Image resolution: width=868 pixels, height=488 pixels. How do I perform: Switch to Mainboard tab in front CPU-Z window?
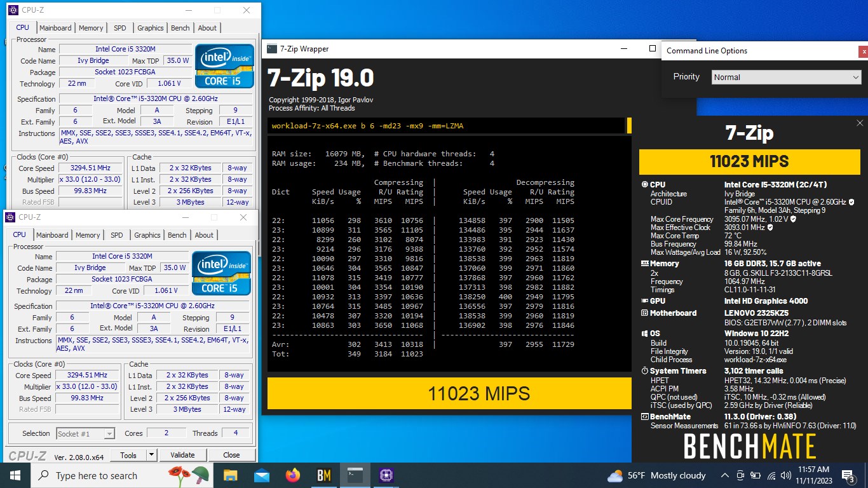(x=52, y=235)
